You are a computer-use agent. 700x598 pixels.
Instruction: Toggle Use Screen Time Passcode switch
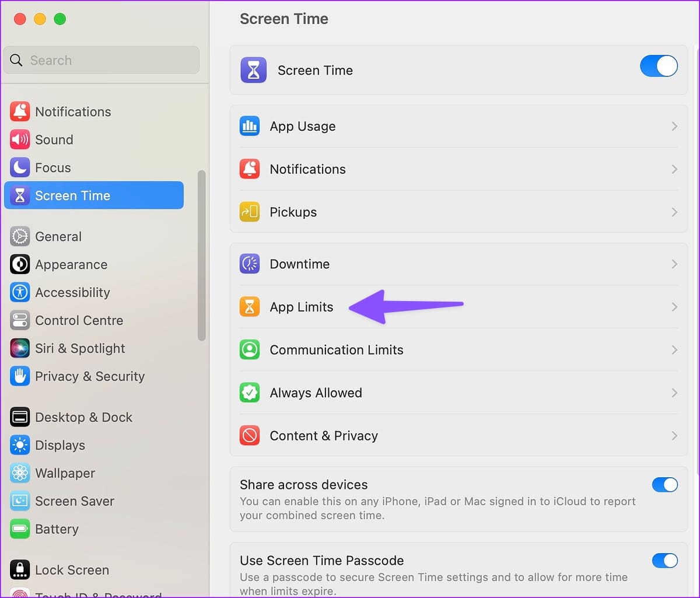(x=665, y=561)
